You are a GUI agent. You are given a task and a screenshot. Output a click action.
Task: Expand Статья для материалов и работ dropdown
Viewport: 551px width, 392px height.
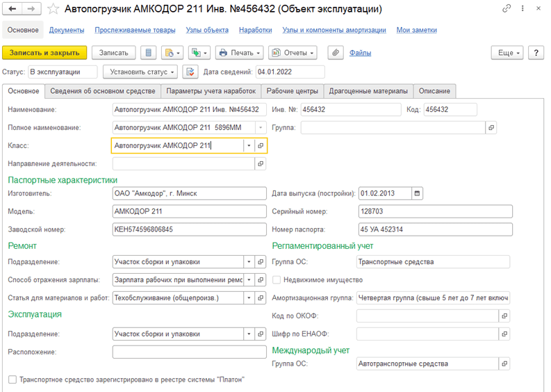(249, 297)
